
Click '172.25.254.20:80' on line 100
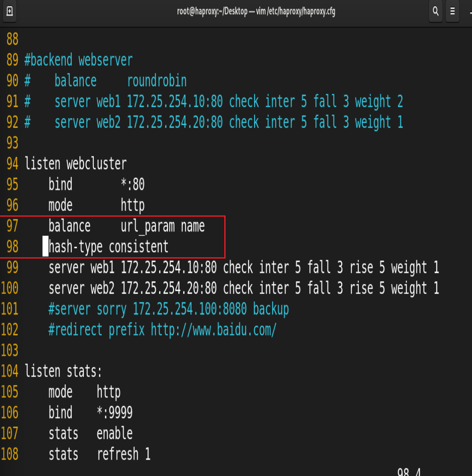click(169, 288)
